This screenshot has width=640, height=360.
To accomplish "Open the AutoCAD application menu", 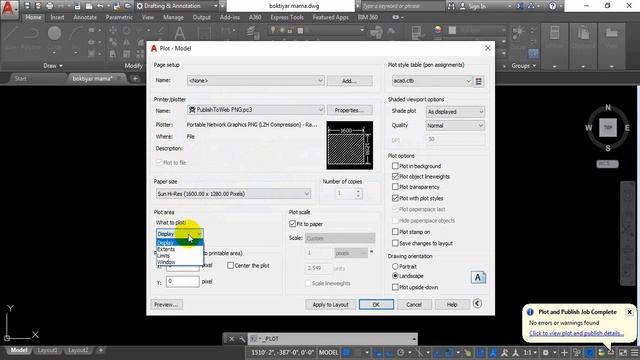I will coord(8,9).
